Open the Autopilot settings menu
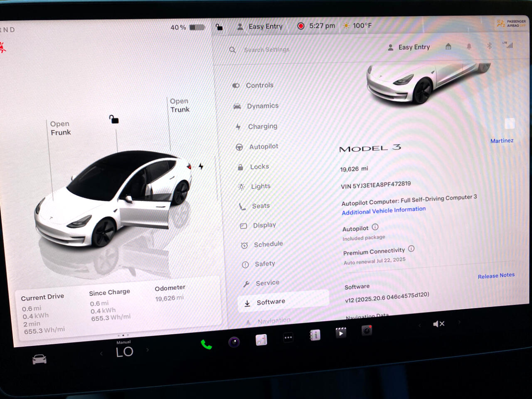Image resolution: width=532 pixels, height=399 pixels. point(257,146)
